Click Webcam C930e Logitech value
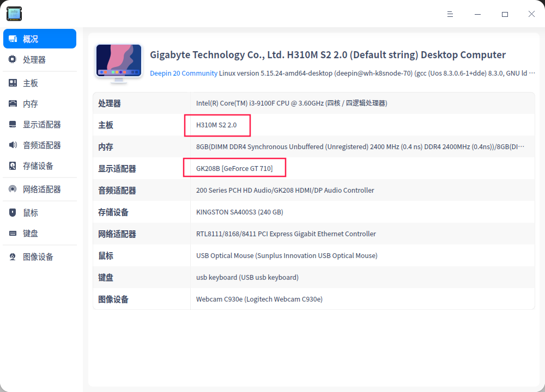The height and width of the screenshot is (392, 545). [x=259, y=299]
